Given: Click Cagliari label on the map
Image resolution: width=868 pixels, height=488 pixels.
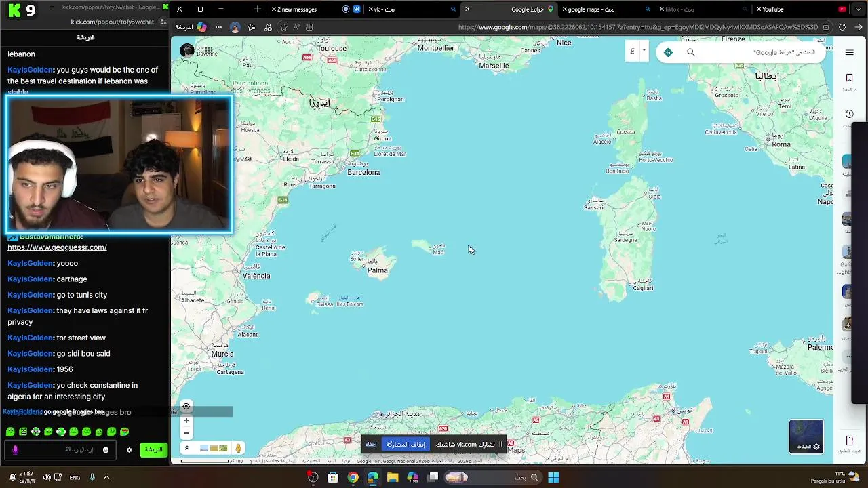Looking at the screenshot, I should [x=643, y=288].
